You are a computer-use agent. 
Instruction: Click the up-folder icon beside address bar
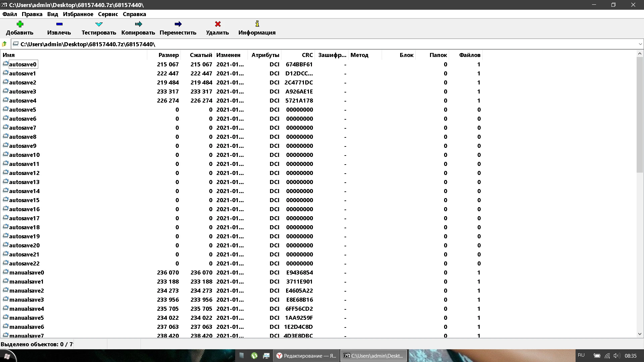tap(5, 44)
